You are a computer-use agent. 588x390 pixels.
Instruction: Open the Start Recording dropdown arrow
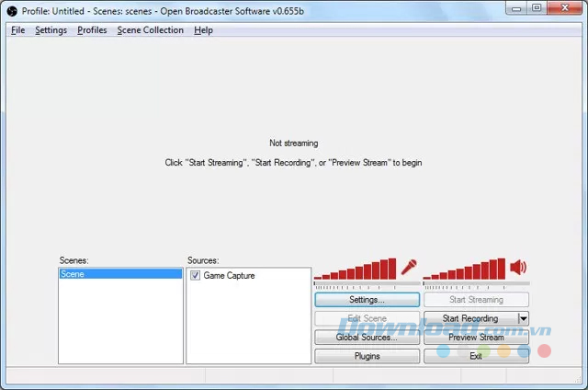(524, 318)
